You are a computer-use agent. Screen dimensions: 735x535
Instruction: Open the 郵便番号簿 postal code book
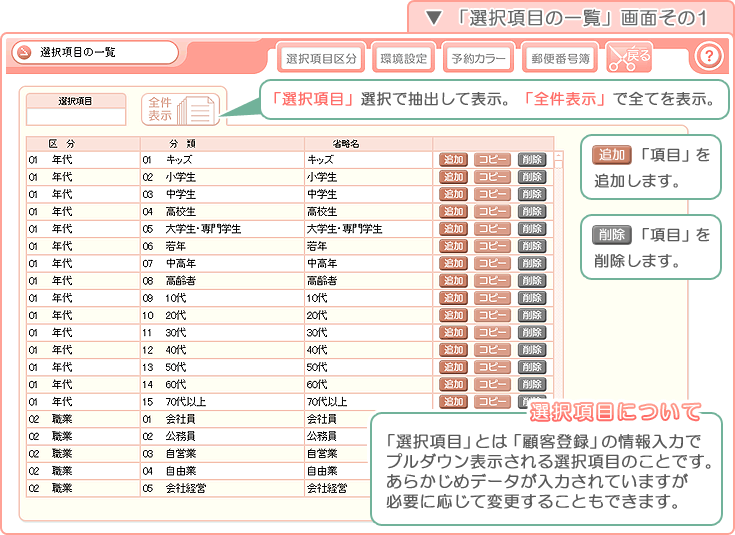[559, 58]
